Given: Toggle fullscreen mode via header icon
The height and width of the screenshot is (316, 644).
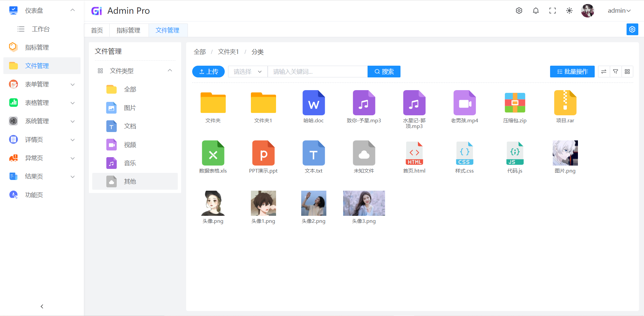Looking at the screenshot, I should [x=552, y=10].
